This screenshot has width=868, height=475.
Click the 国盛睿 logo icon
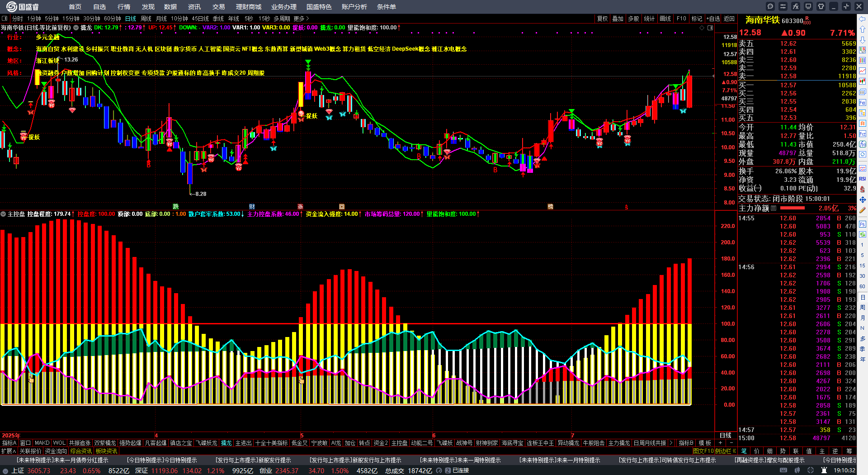tap(12, 6)
